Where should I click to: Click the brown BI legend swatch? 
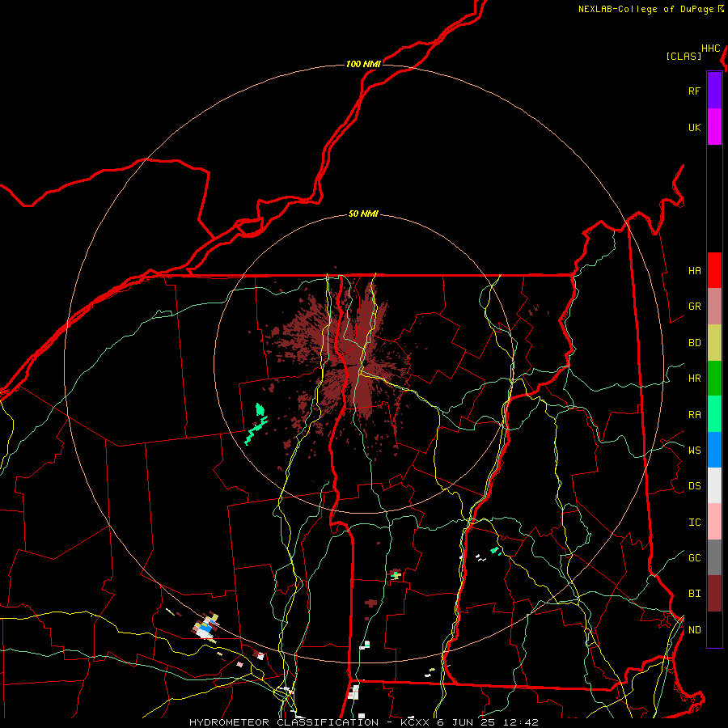(714, 594)
